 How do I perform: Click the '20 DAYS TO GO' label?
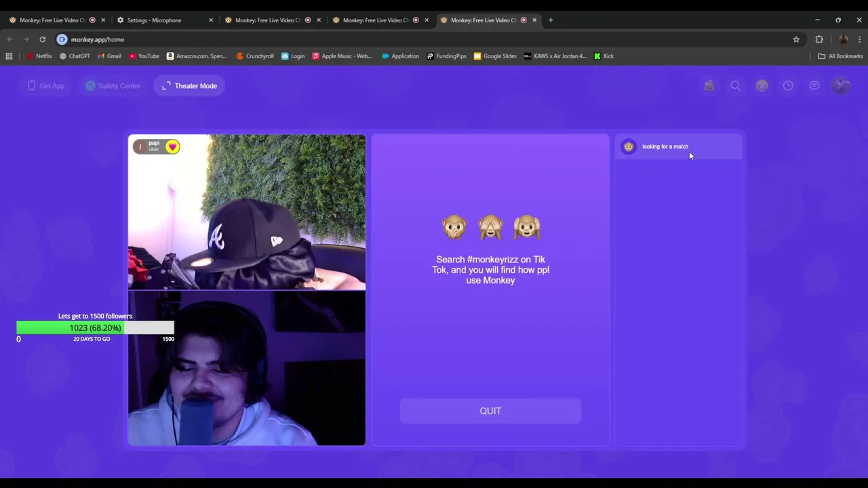pyautogui.click(x=92, y=339)
